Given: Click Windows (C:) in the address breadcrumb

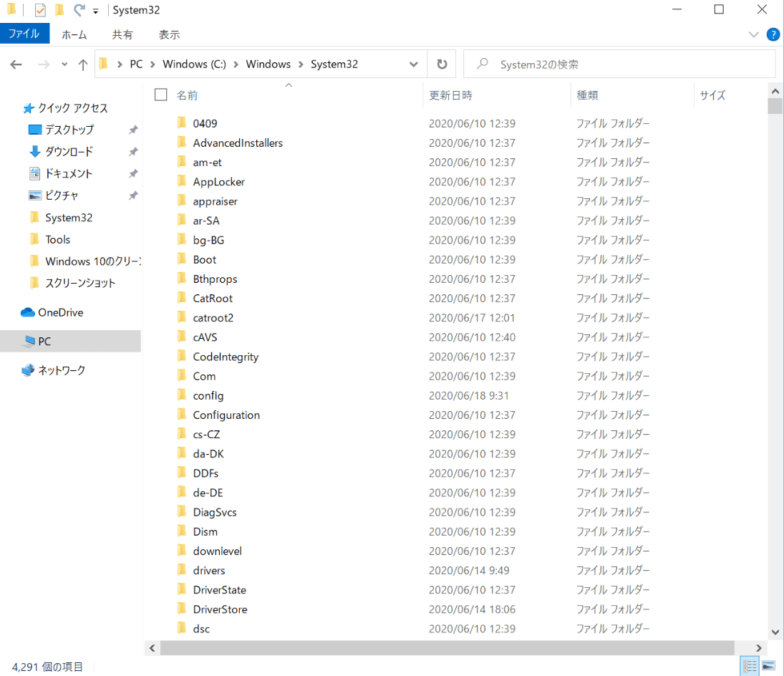Looking at the screenshot, I should point(195,64).
